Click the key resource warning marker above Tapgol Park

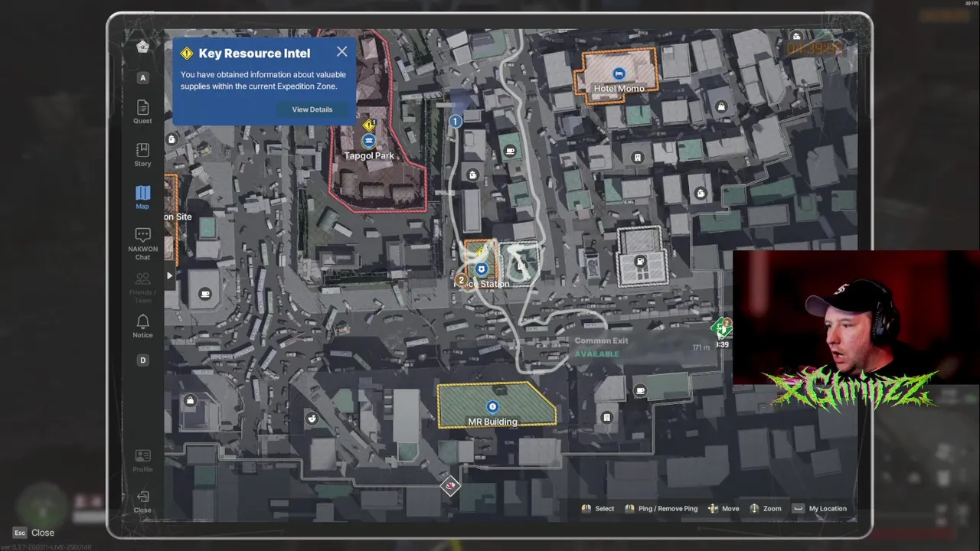click(x=370, y=124)
